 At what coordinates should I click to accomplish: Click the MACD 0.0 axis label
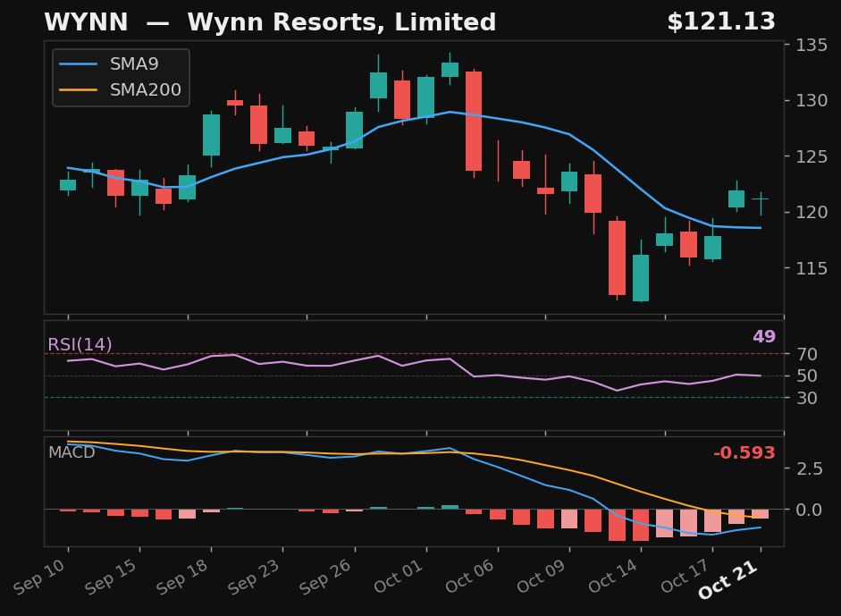pos(810,510)
